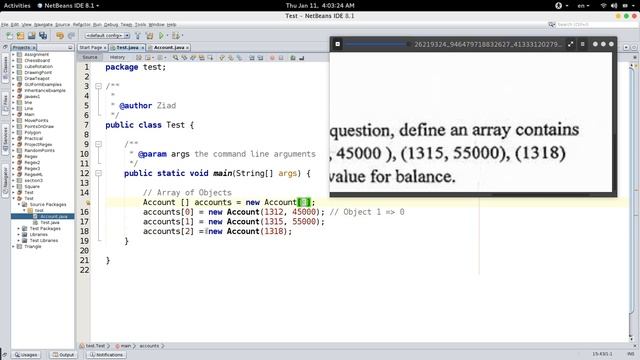Viewport: 640px width, 360px height.
Task: Click the Debug Project toolbar icon
Action: pos(176,36)
